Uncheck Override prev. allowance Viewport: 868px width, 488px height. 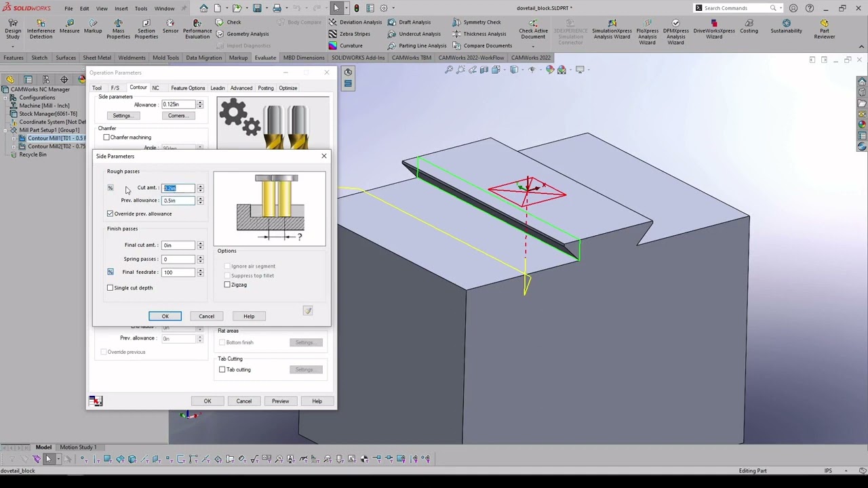(110, 213)
